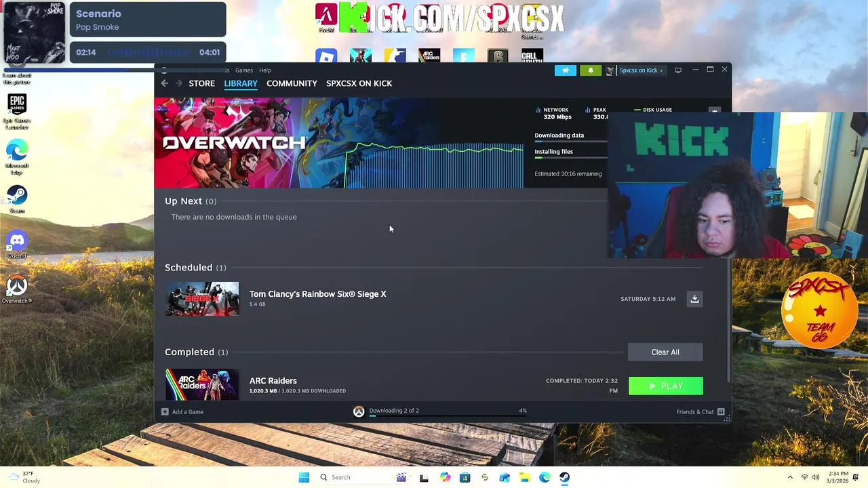Click the SATURDAY 5:12 AM schedule text
Image resolution: width=868 pixels, height=488 pixels.
pyautogui.click(x=648, y=299)
